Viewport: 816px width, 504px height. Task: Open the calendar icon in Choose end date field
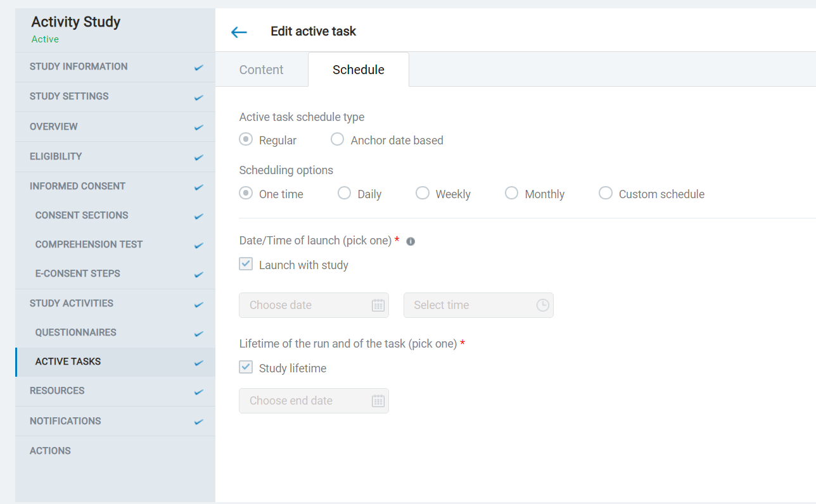378,401
